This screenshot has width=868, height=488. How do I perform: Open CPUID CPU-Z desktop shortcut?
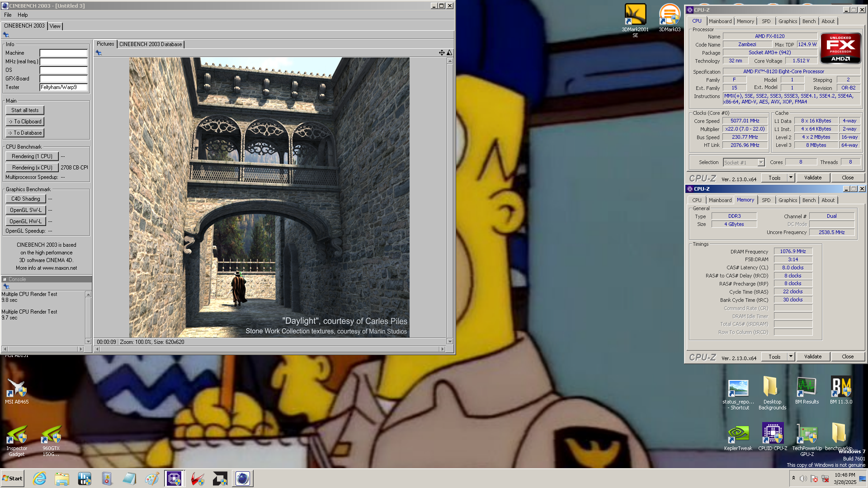coord(773,437)
